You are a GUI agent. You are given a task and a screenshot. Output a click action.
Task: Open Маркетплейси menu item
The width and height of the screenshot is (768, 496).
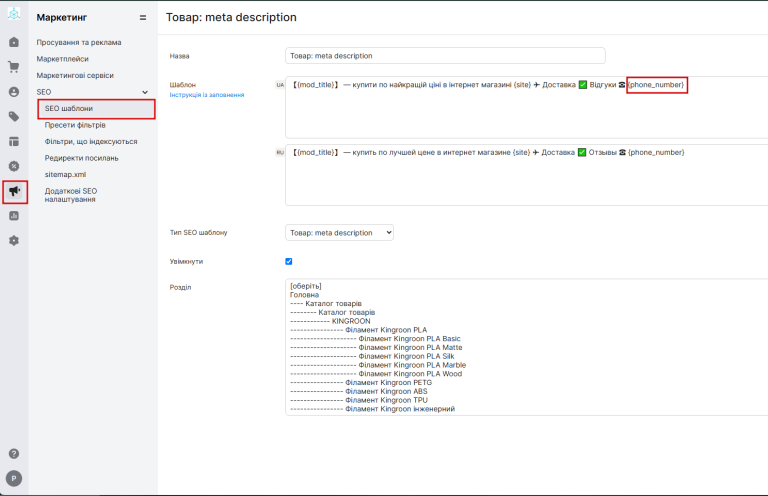pos(62,59)
